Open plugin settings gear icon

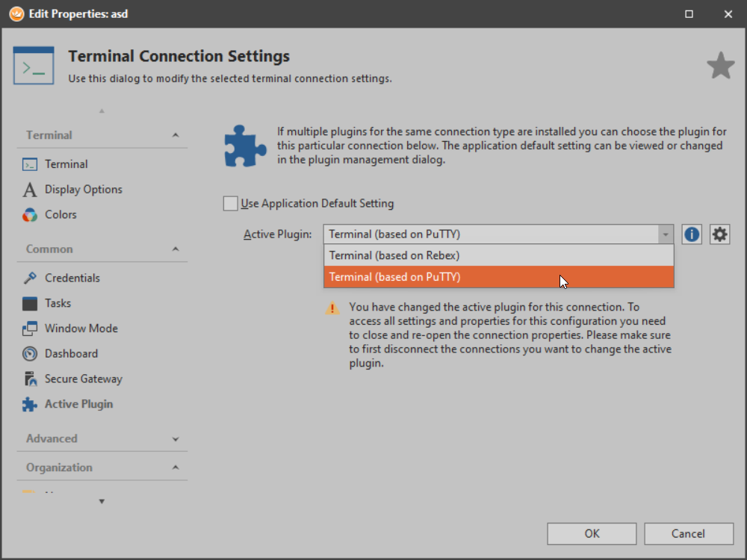click(x=719, y=234)
